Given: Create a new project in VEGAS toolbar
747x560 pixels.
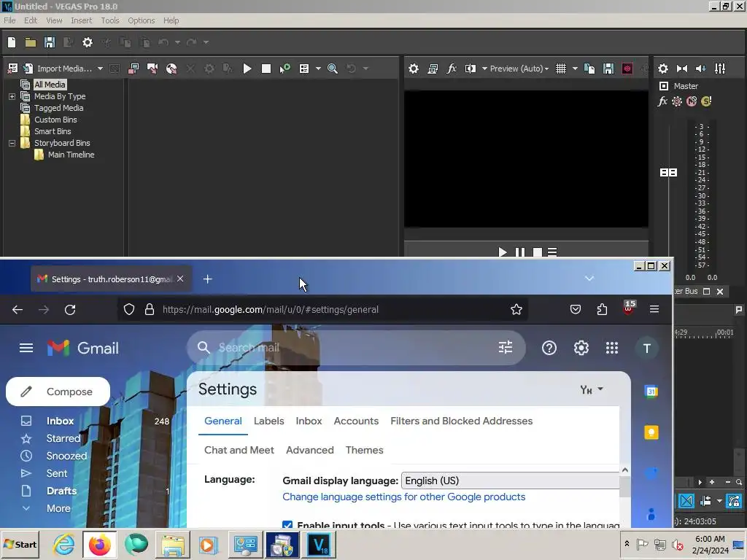Looking at the screenshot, I should tap(12, 42).
